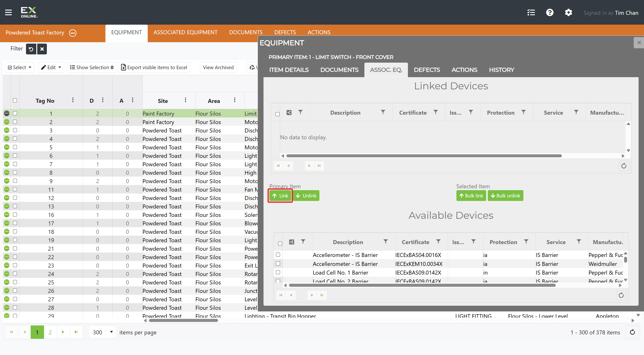Click the Linked Devices horizontal scrollbar
This screenshot has height=355, width=644.
(424, 156)
